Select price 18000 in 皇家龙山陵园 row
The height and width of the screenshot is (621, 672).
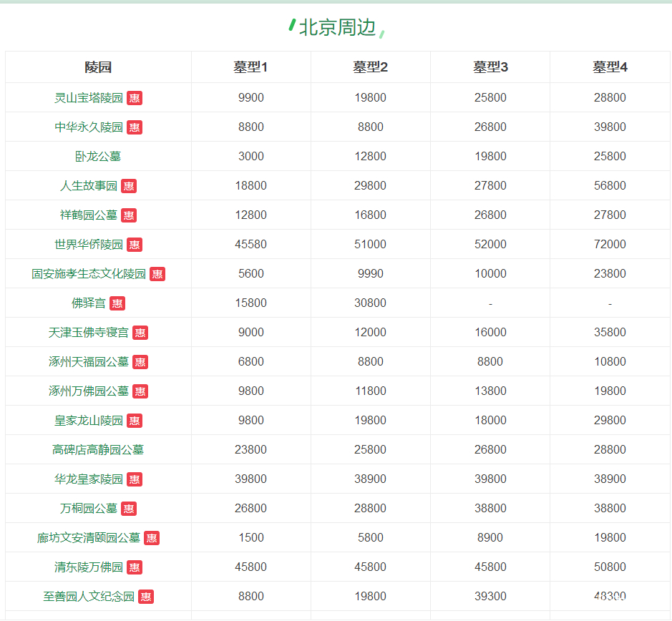490,421
